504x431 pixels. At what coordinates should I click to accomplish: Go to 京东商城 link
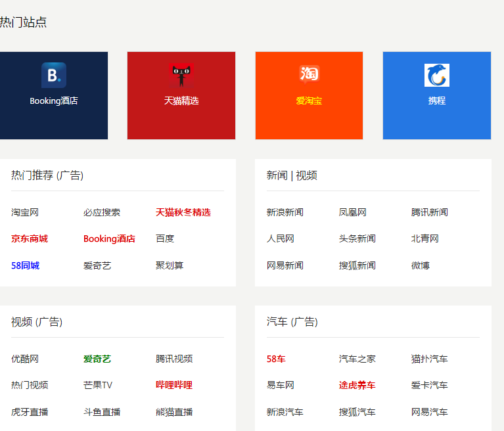tap(30, 238)
